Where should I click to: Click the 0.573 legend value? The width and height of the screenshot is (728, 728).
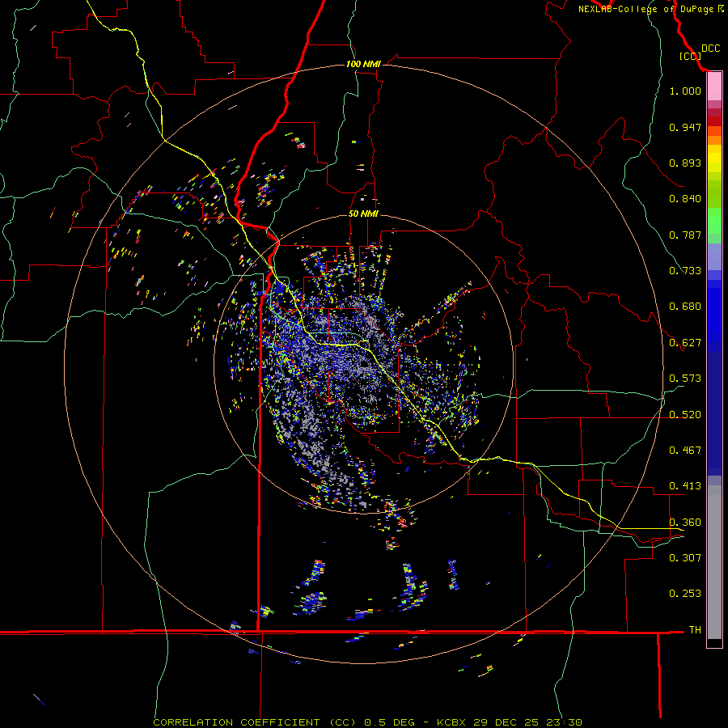[685, 379]
